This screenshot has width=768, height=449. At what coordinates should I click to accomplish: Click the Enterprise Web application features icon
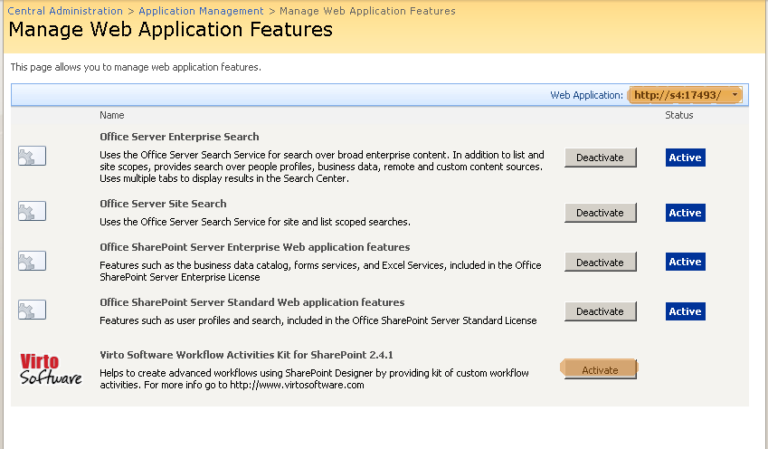[32, 261]
